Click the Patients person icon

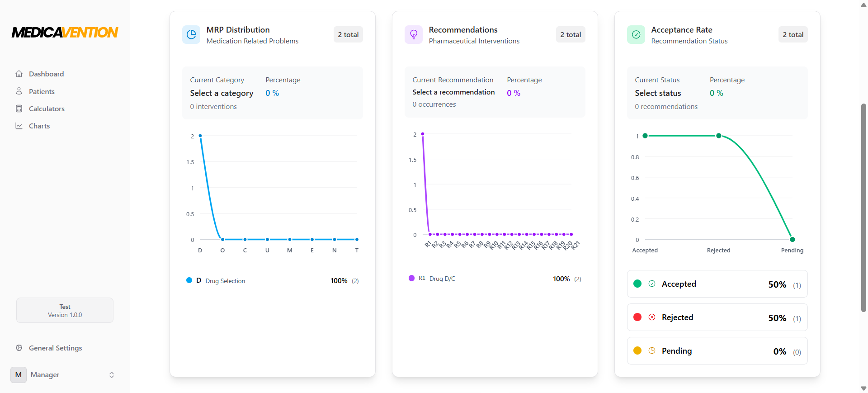[19, 91]
